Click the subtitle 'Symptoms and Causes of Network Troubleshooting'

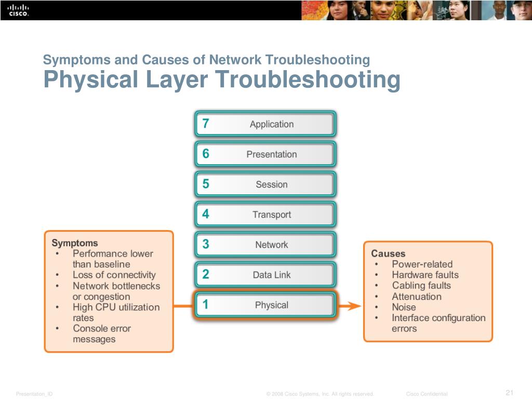(x=206, y=60)
